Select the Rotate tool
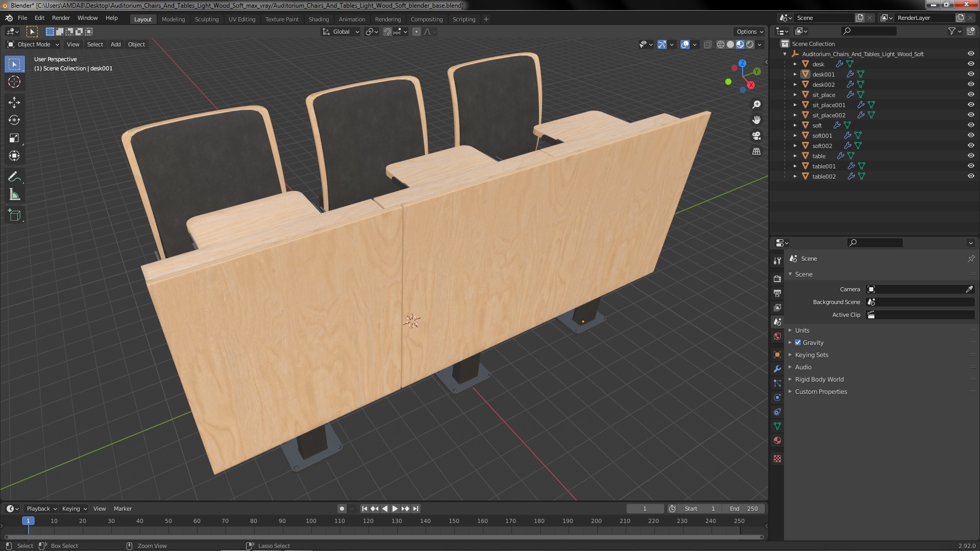Image resolution: width=980 pixels, height=551 pixels. tap(14, 120)
